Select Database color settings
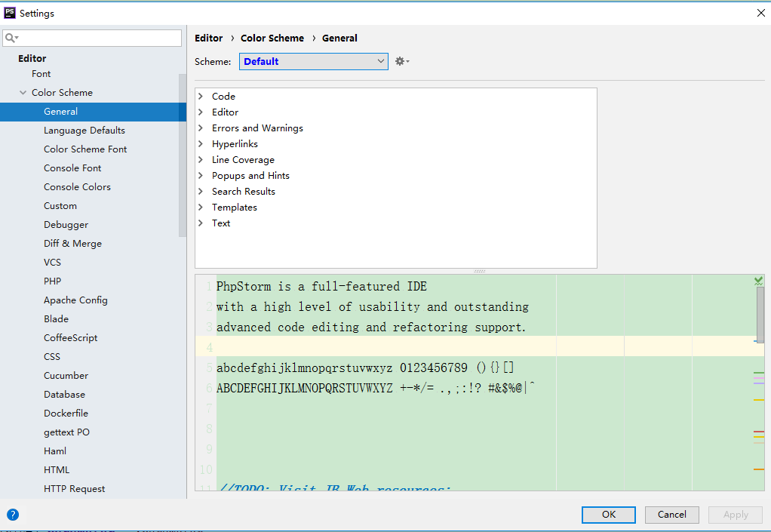 coord(64,395)
